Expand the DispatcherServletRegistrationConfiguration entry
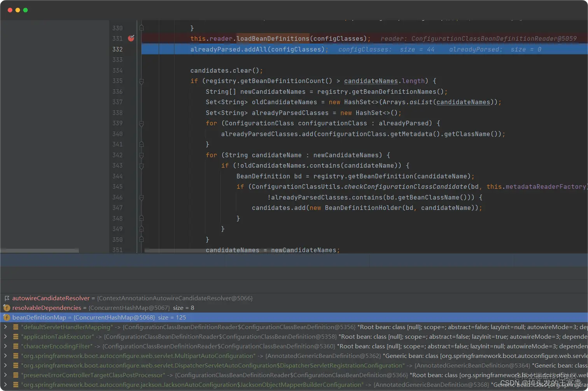The height and width of the screenshot is (391, 588). tap(5, 365)
